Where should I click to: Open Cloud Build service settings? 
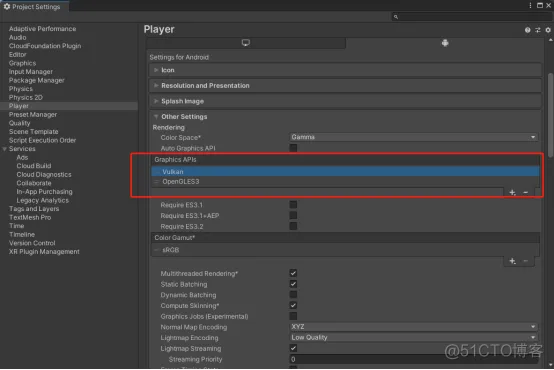[x=34, y=166]
